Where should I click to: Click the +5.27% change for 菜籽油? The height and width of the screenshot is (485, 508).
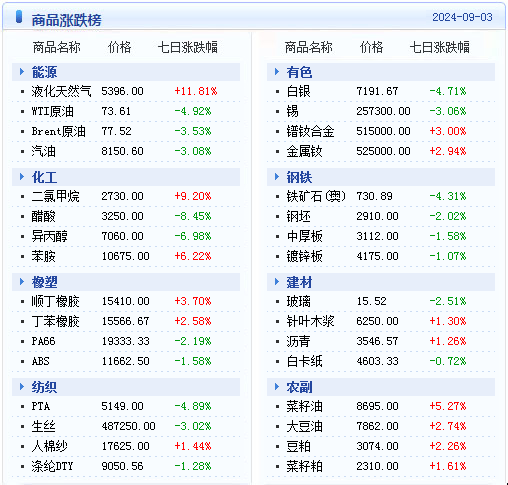pos(448,406)
